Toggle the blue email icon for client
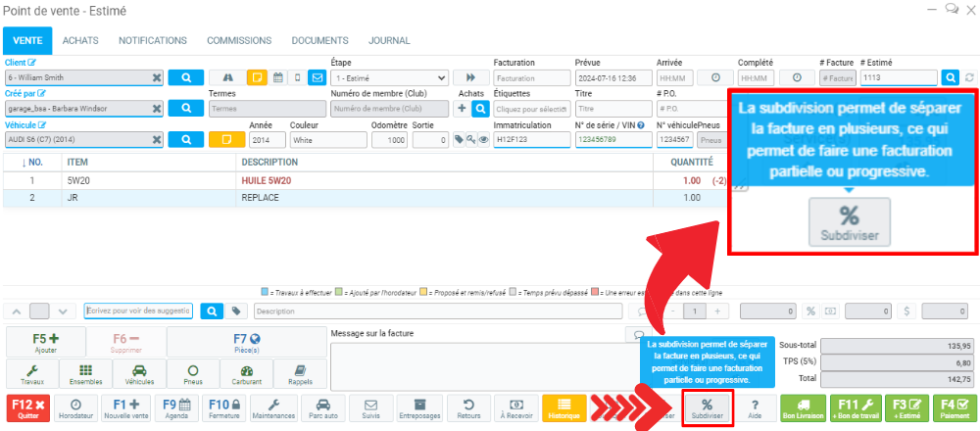Image resolution: width=980 pixels, height=431 pixels. point(317,77)
